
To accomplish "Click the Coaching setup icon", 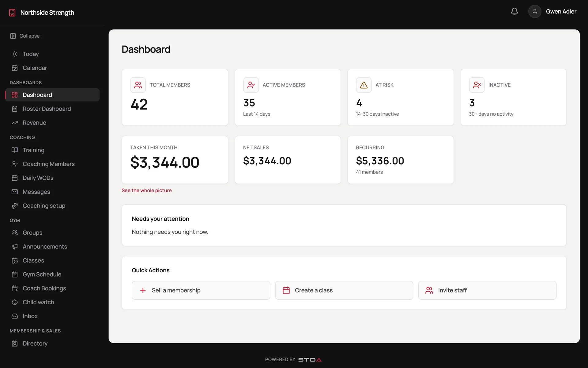I will tap(15, 206).
